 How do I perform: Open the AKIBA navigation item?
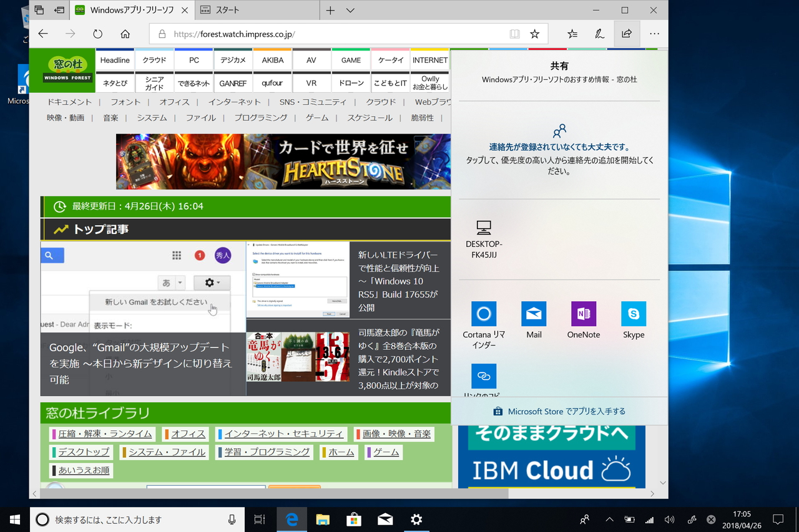click(272, 60)
